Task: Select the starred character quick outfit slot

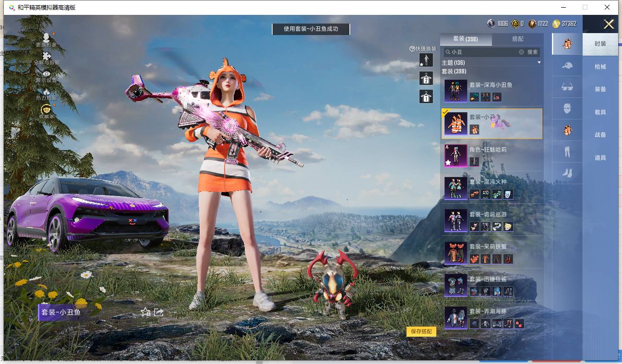Action: 426,60
